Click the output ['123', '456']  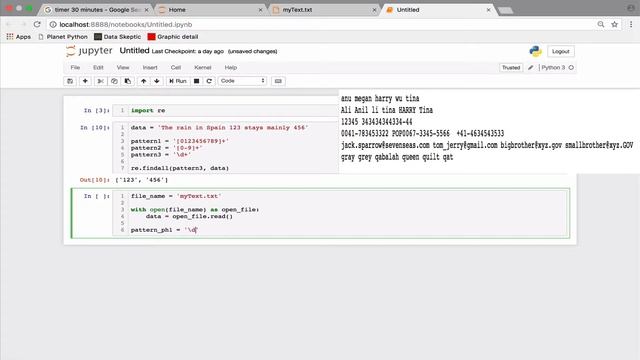point(142,180)
